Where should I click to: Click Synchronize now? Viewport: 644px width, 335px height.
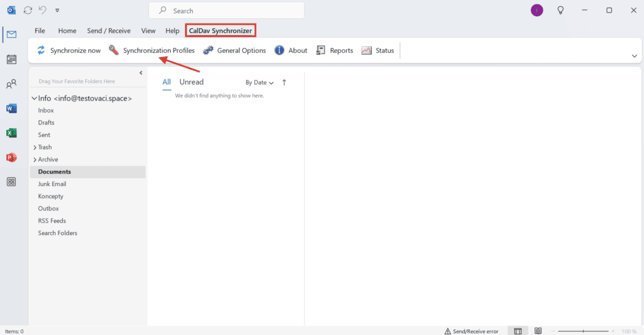coord(69,50)
